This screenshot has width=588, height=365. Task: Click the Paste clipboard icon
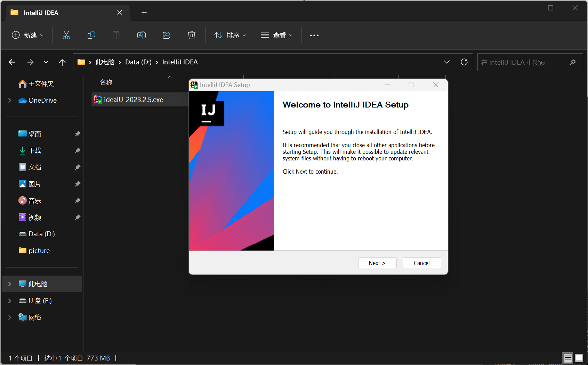point(116,35)
